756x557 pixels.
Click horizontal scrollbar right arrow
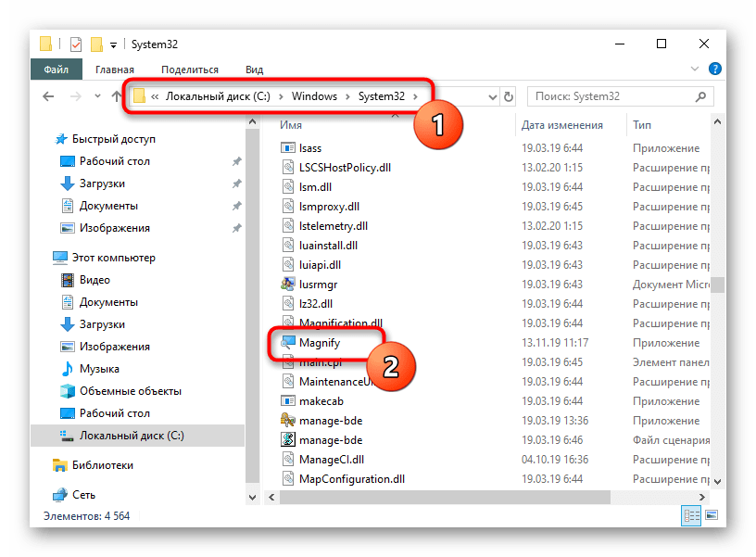[x=701, y=497]
